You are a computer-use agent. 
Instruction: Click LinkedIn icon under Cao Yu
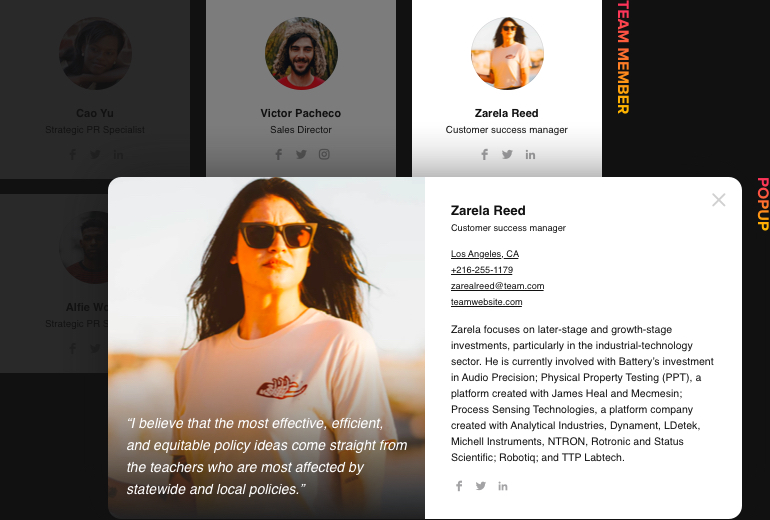pos(118,155)
